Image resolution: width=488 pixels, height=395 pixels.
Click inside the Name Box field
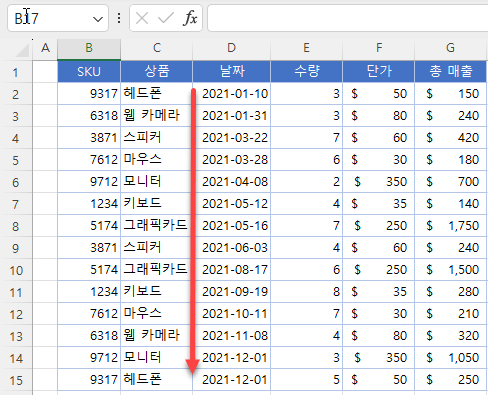50,18
